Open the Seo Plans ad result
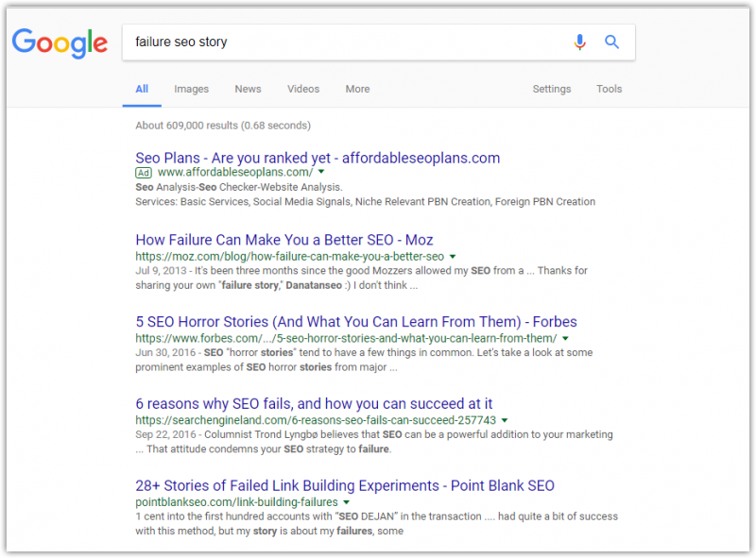This screenshot has width=756, height=558. 318,158
